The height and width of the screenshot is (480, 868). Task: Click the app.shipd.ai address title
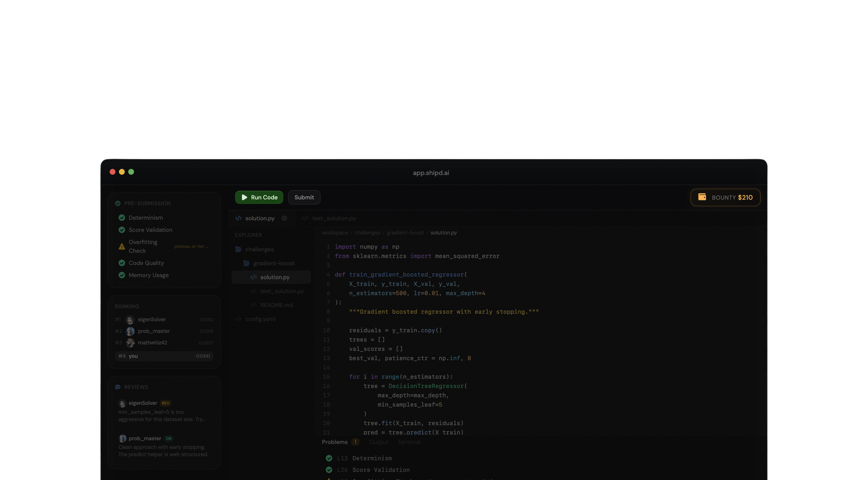[x=431, y=173]
